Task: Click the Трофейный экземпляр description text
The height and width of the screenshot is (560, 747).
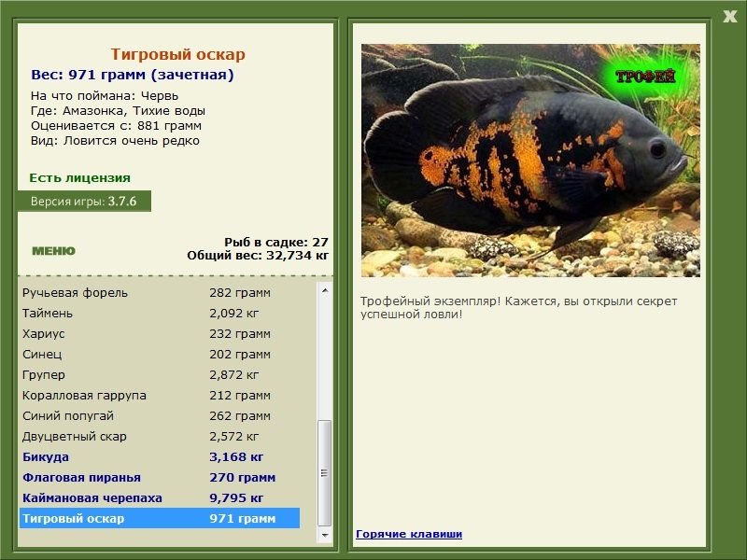Action: coord(518,308)
